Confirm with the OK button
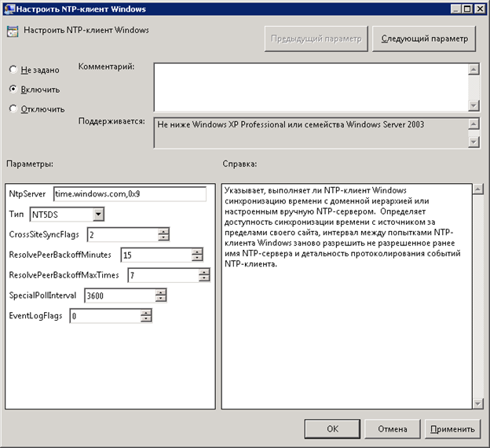 click(332, 429)
